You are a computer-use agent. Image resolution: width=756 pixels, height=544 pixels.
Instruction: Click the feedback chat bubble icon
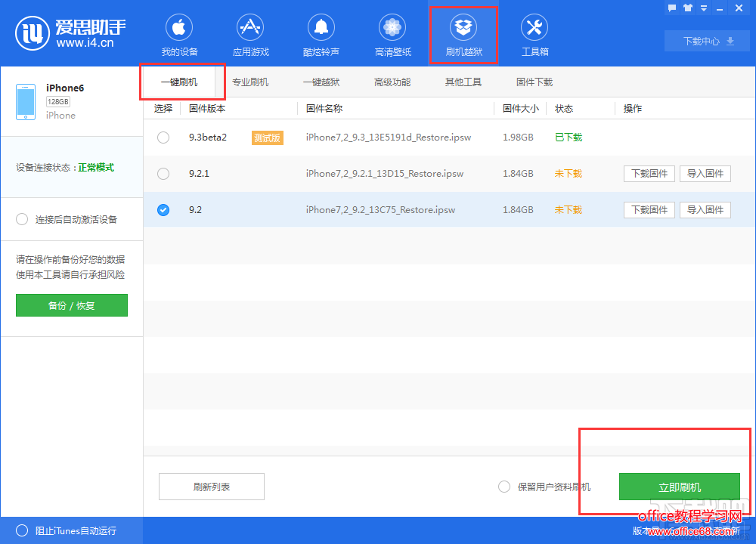point(671,8)
